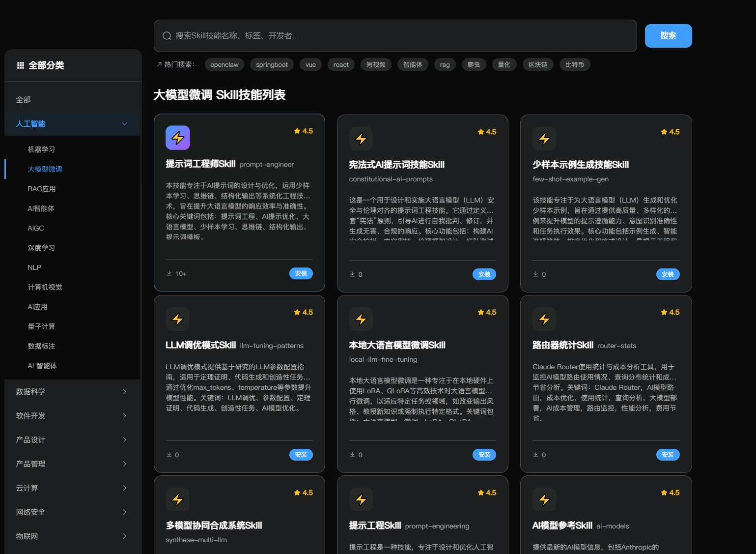Click the lightning icon on 路由器统计Skill card
This screenshot has width=756, height=554.
tap(544, 319)
